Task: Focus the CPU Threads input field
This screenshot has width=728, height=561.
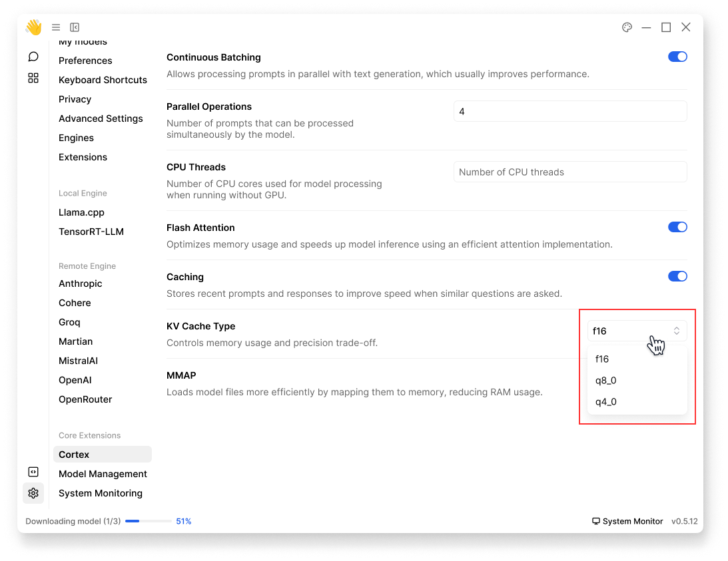Action: coord(569,172)
